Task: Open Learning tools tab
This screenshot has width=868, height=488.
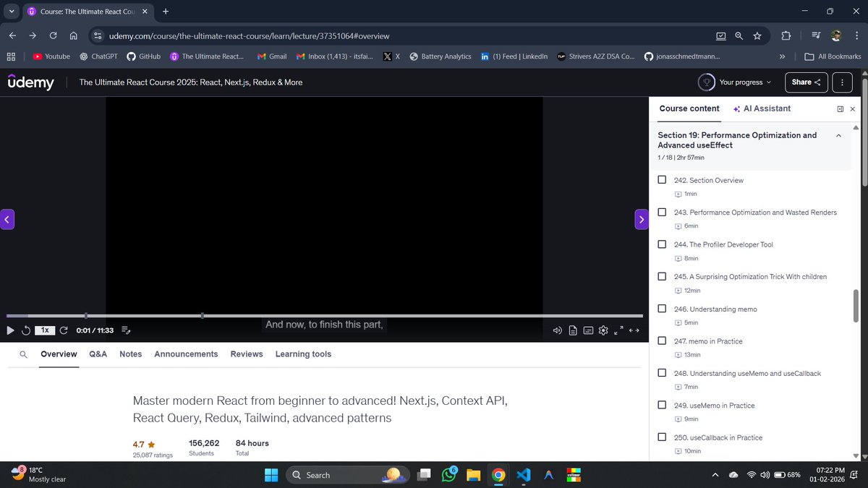Action: click(x=303, y=354)
